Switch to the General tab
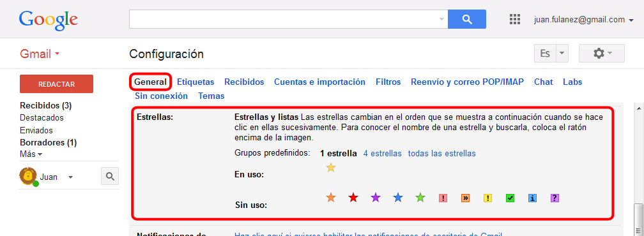 [x=151, y=82]
